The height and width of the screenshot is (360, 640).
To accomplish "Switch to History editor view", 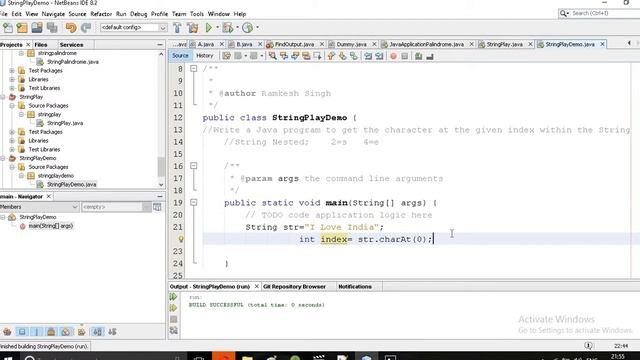I will pos(204,56).
